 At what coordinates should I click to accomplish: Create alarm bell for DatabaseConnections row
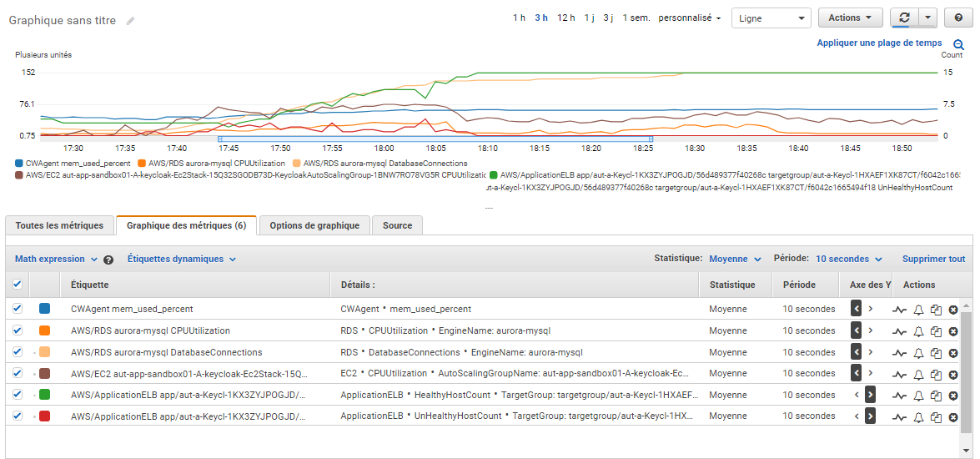[x=918, y=353]
